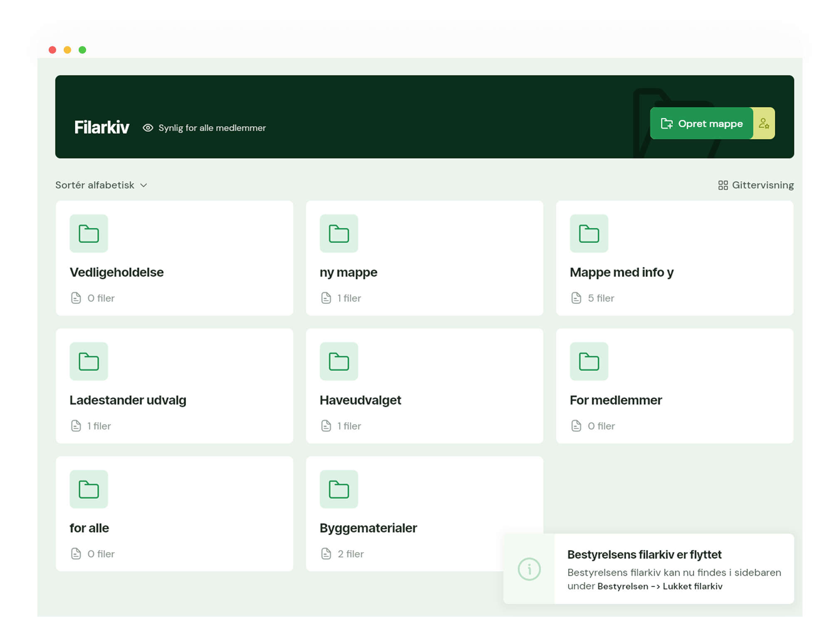Click the file icon beside 5 filer
Image resolution: width=840 pixels, height=617 pixels.
tap(576, 298)
